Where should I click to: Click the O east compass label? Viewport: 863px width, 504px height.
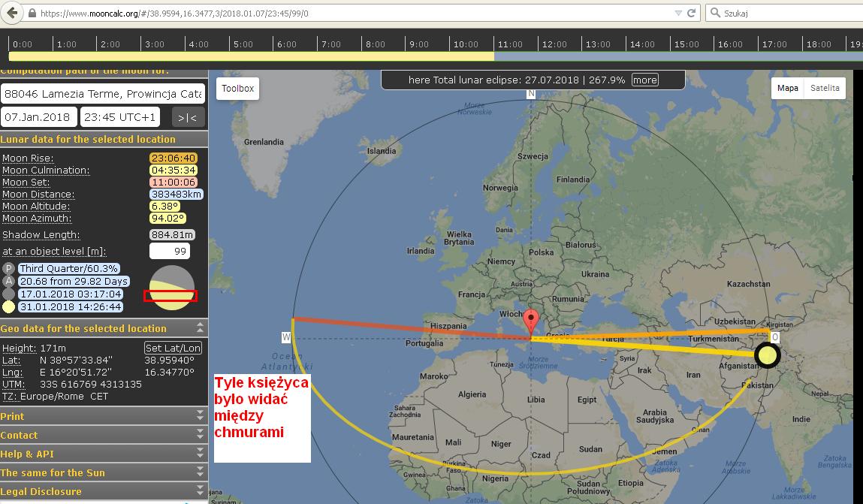click(774, 337)
